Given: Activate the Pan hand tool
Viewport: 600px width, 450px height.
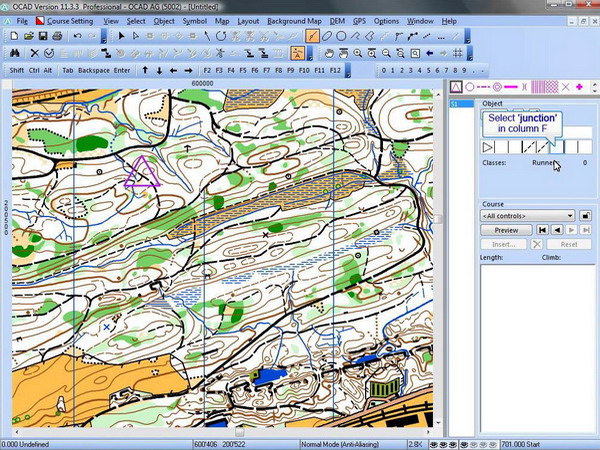Looking at the screenshot, I should click(329, 53).
